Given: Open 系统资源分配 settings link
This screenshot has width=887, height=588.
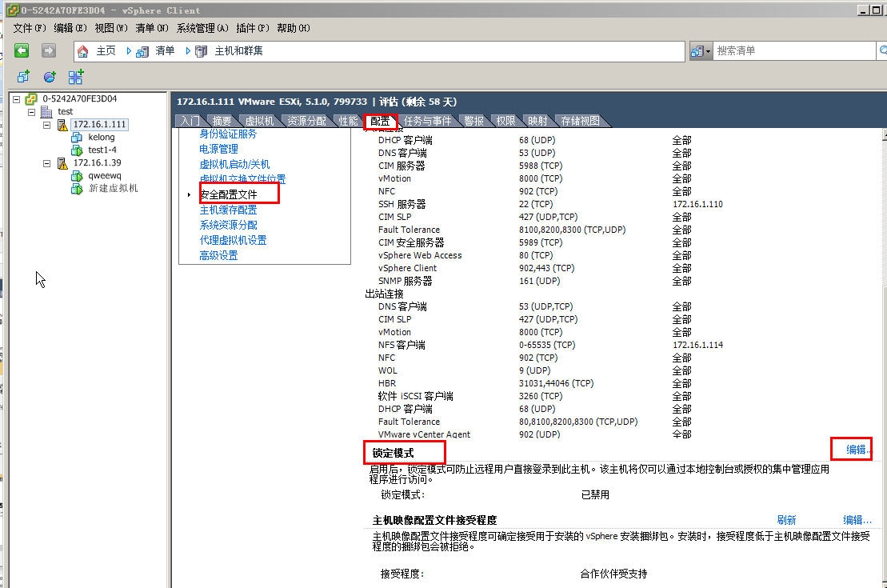Looking at the screenshot, I should [228, 226].
